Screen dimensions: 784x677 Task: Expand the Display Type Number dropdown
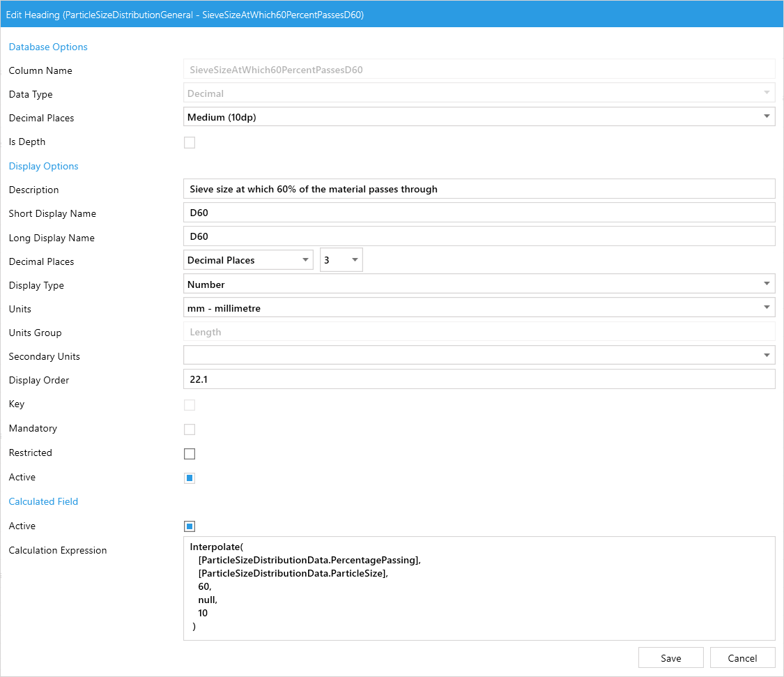click(x=479, y=284)
